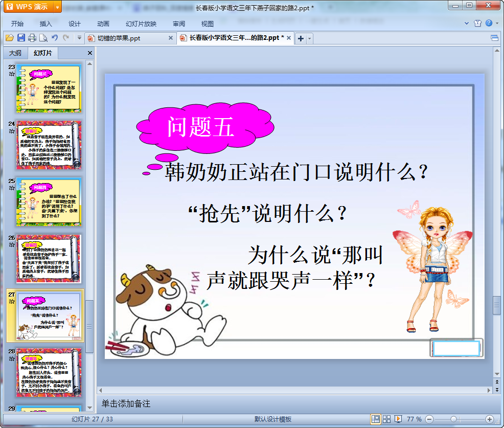Start slideshow from status bar icon
The width and height of the screenshot is (504, 428).
[398, 419]
